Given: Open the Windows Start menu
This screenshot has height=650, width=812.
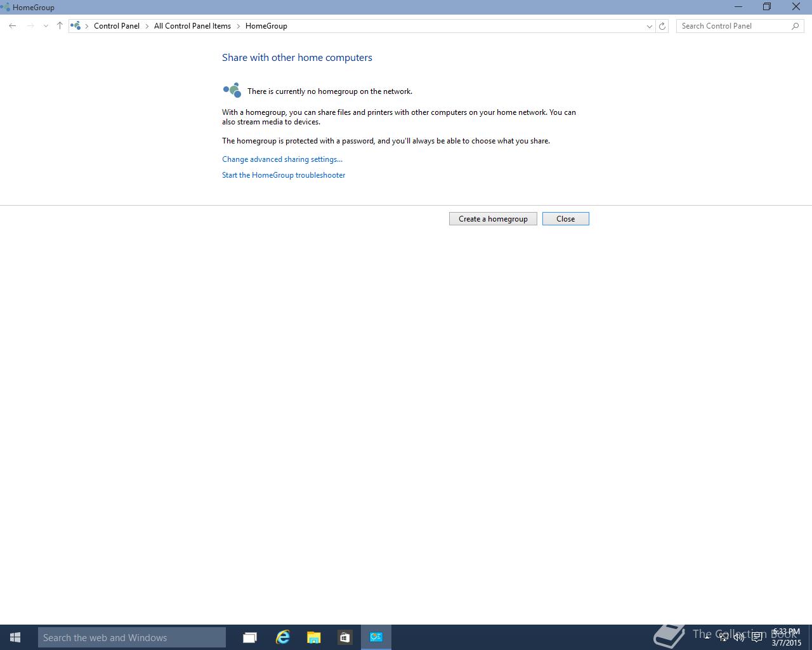Looking at the screenshot, I should pos(15,637).
